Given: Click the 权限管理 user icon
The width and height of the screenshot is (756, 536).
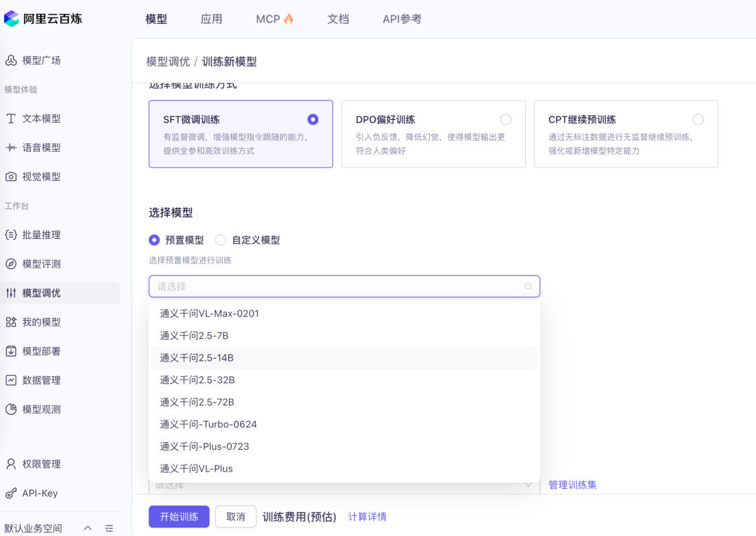Looking at the screenshot, I should (11, 464).
